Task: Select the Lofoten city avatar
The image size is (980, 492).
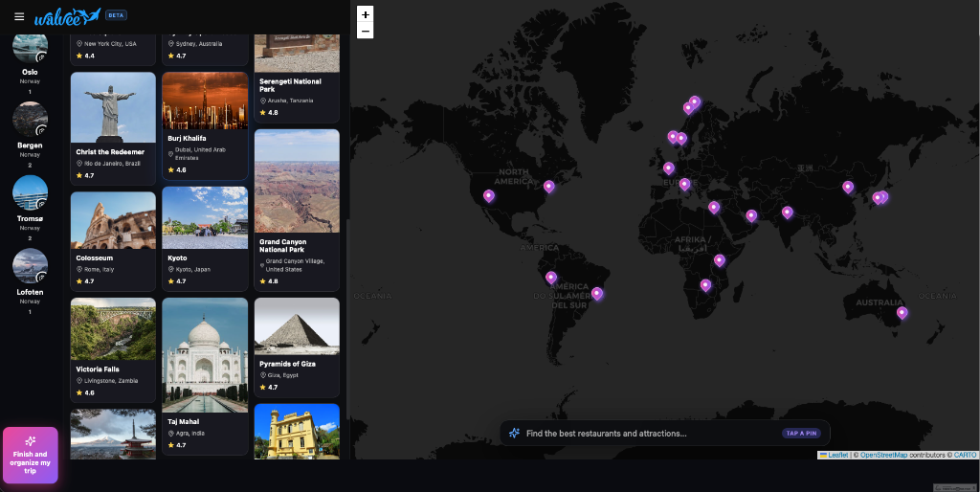Action: (x=30, y=266)
